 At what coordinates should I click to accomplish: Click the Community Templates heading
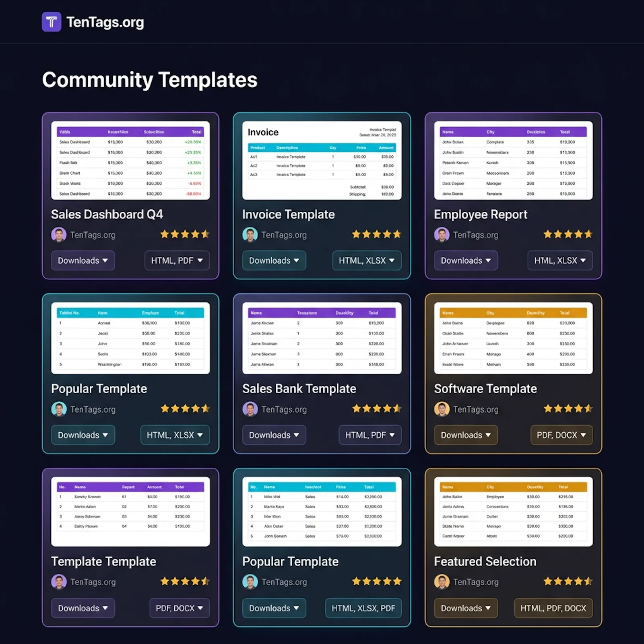point(150,80)
